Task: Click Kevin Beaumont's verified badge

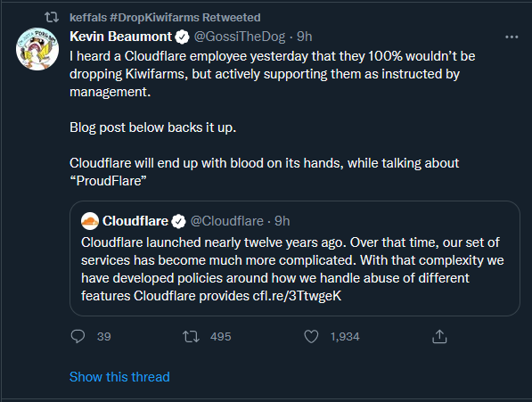Action: 182,37
